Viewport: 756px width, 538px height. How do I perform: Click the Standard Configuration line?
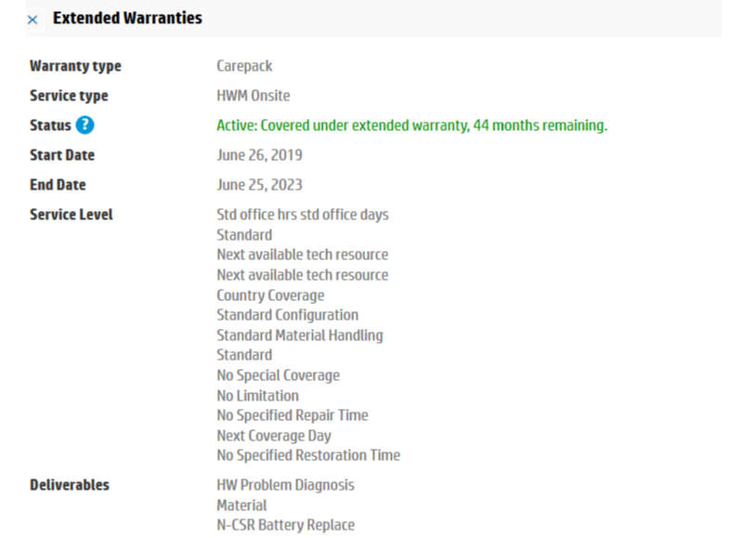click(x=287, y=315)
